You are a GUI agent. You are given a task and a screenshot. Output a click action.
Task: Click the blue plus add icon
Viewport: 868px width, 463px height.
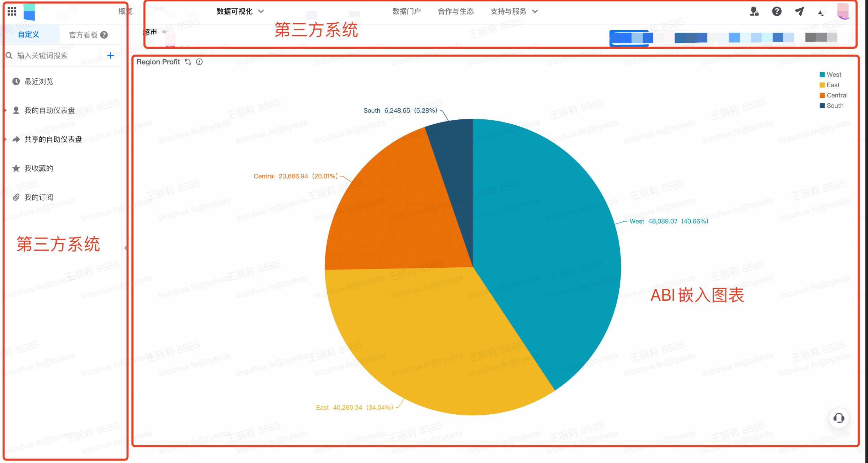tap(111, 56)
